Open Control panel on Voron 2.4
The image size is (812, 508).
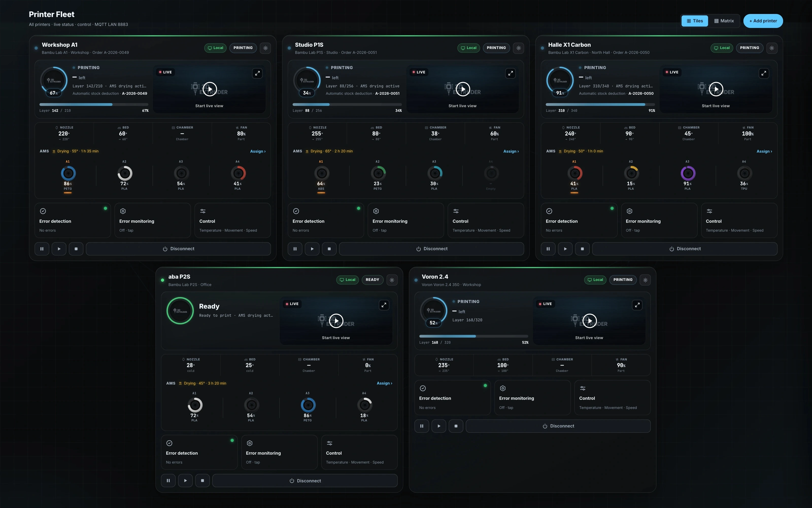612,398
